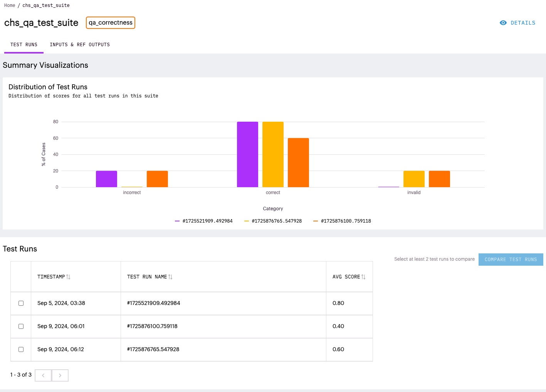Click the Sep 9, 2024, 06:01 timestamp
Viewport: 546px width, 392px height.
61,326
